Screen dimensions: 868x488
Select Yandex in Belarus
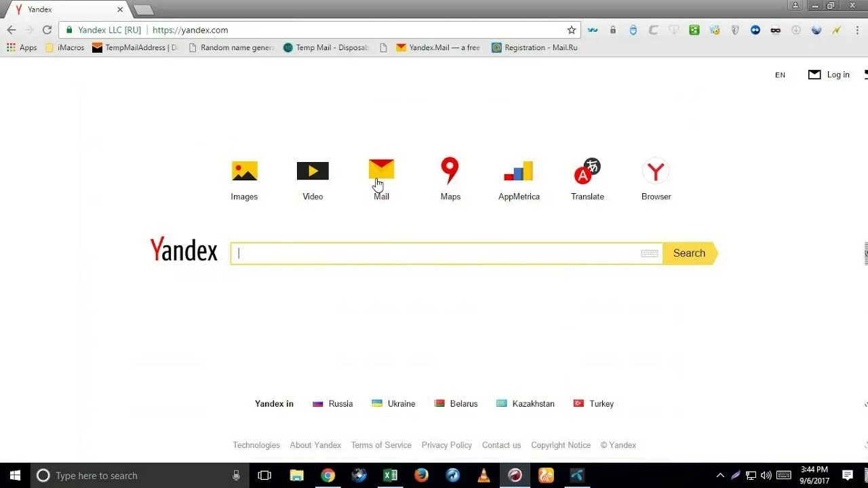(x=456, y=403)
